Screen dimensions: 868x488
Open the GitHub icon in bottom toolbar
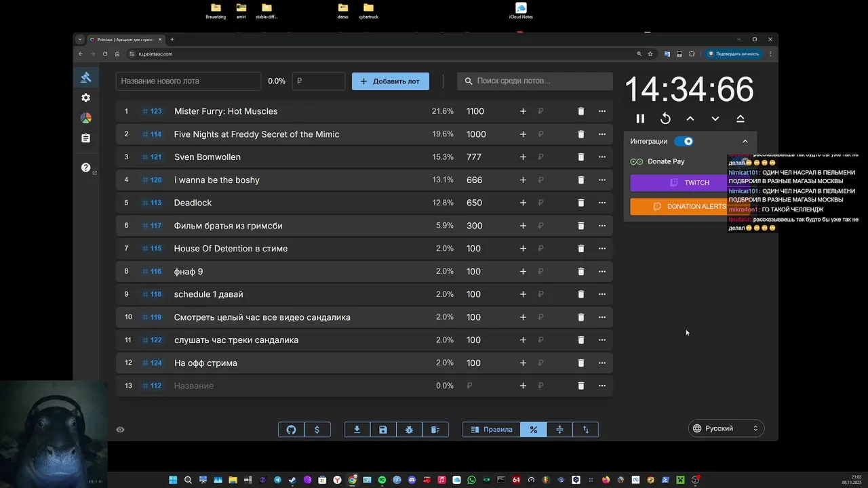pyautogui.click(x=292, y=430)
